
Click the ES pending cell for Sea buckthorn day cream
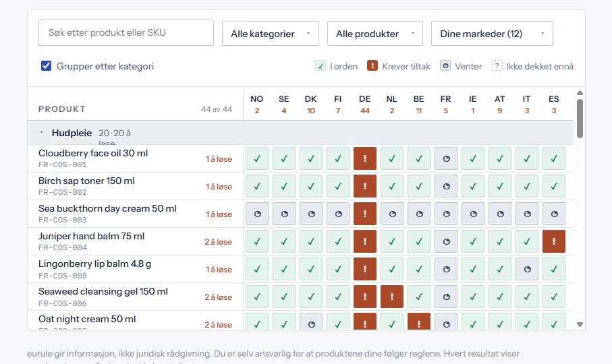point(554,214)
